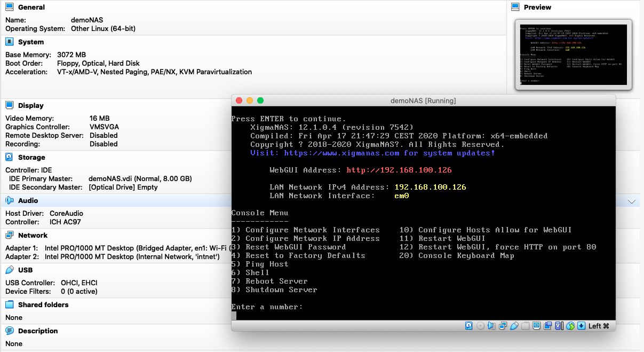
Task: Click the CoreAudio host driver value
Action: (x=66, y=213)
